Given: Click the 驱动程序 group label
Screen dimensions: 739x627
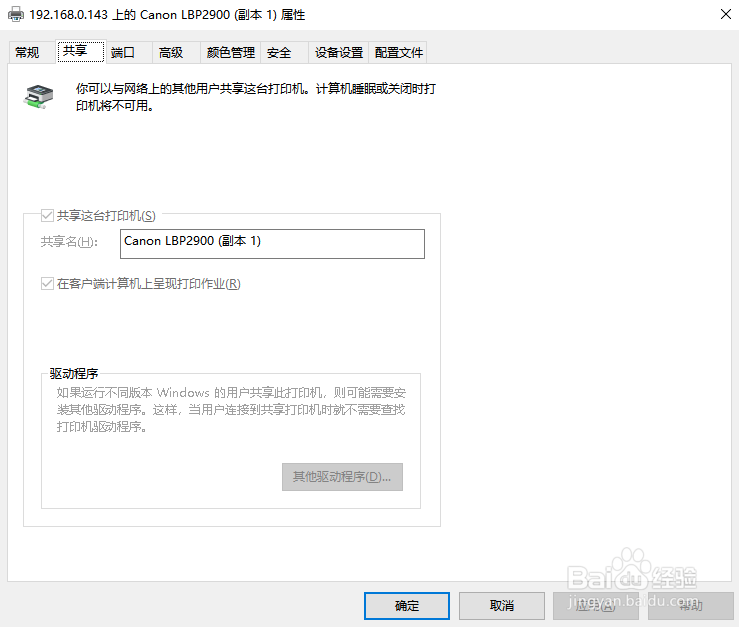Looking at the screenshot, I should tap(74, 373).
